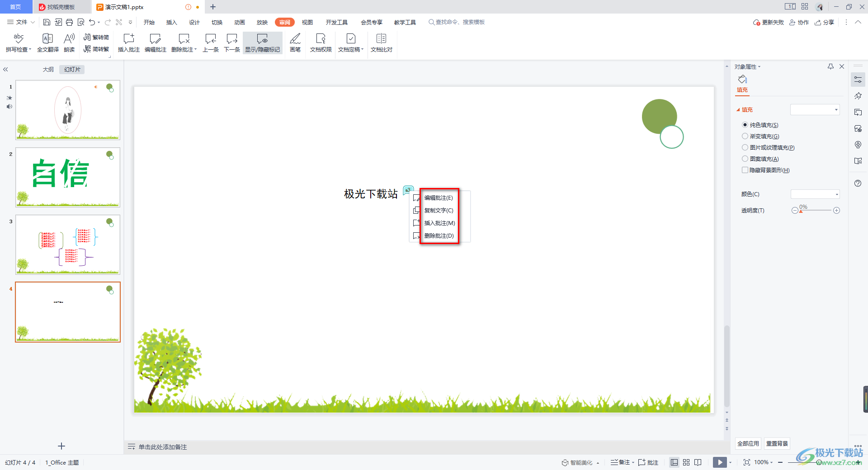Click the print preview icon
Viewport: 868px width, 470px height.
(81, 22)
